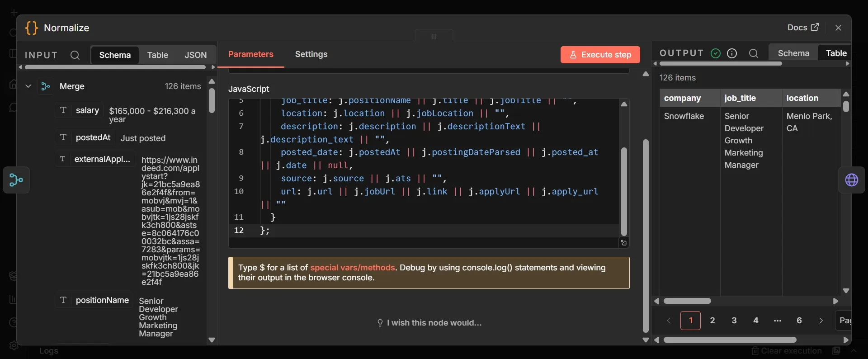Click the code editor vertical scrollbar thumb
The image size is (868, 359).
(x=624, y=192)
